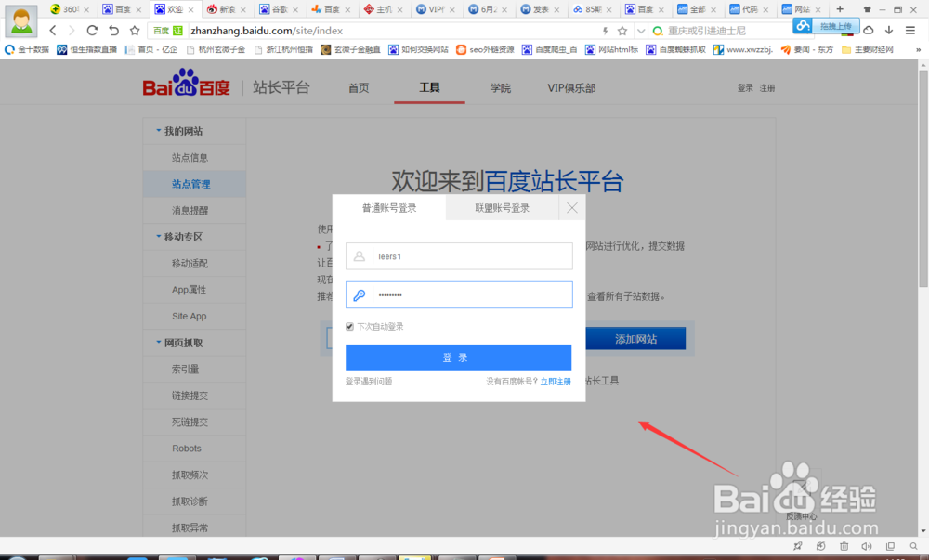Go back using the browser back arrow

click(x=53, y=31)
